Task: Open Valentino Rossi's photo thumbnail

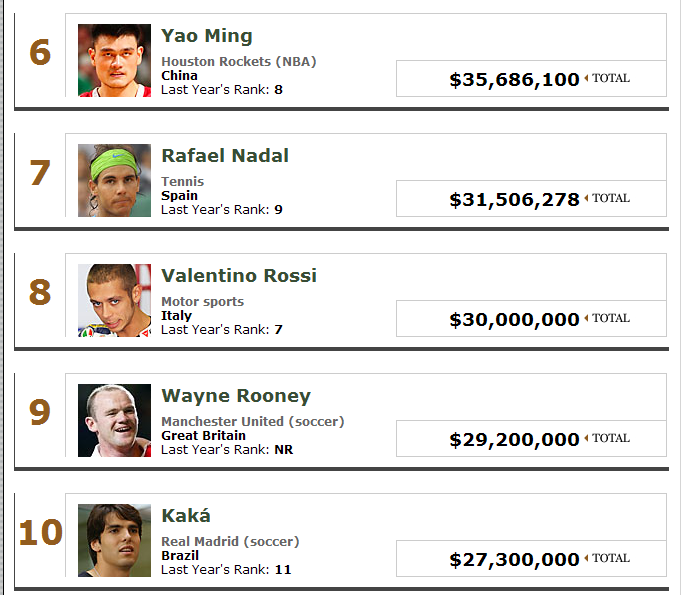Action: point(114,300)
